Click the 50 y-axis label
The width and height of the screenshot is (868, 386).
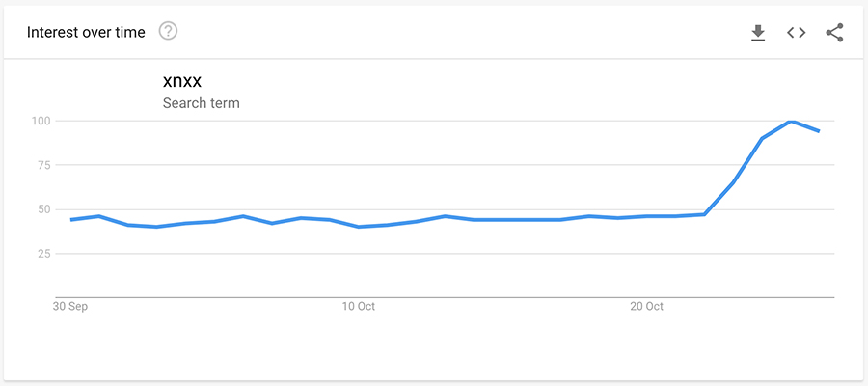tap(42, 209)
